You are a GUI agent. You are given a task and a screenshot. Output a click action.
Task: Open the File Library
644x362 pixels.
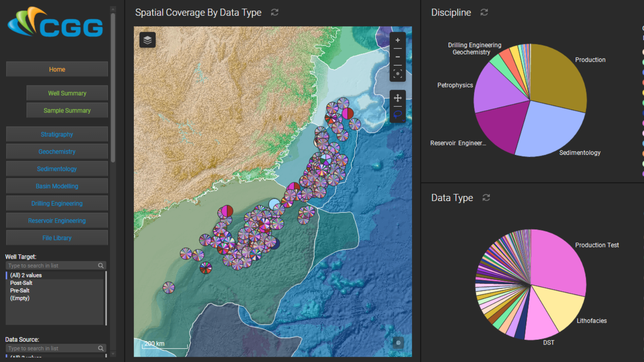pos(57,238)
